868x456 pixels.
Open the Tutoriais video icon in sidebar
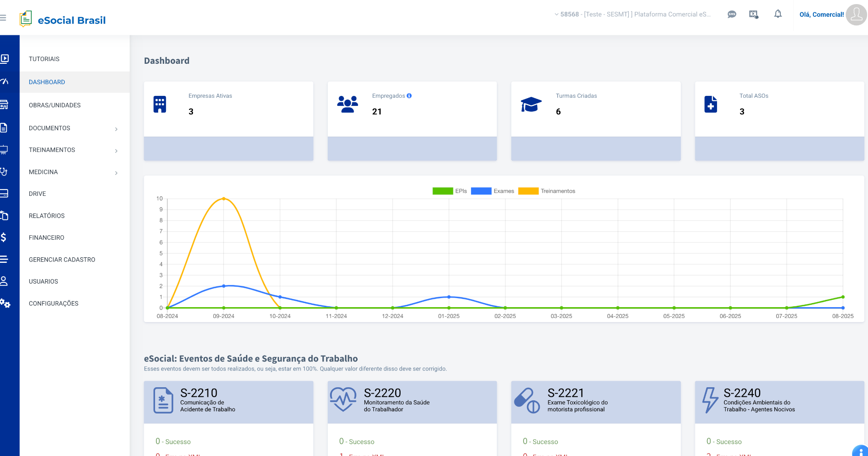(x=5, y=59)
